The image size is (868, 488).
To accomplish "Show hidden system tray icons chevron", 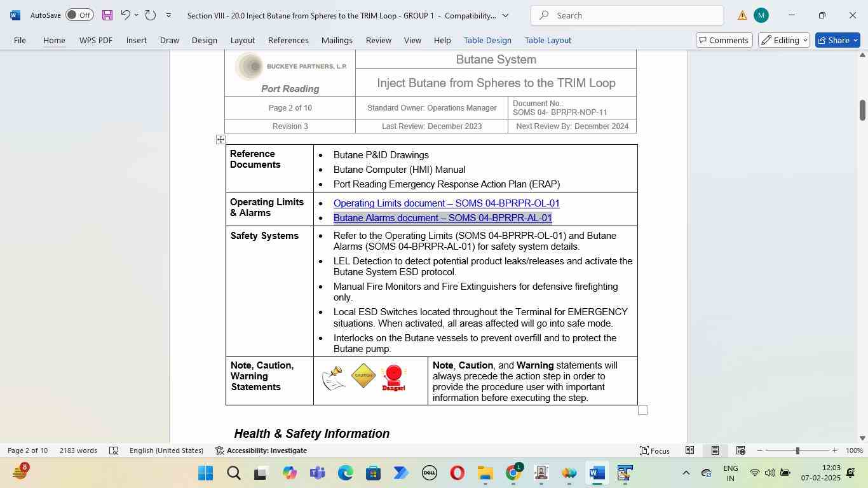I will coord(686,473).
